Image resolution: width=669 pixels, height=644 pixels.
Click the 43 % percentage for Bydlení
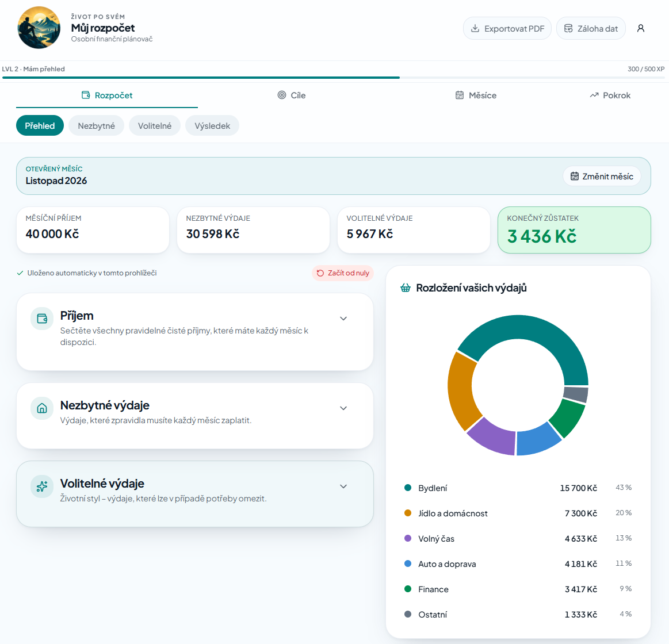pyautogui.click(x=624, y=488)
